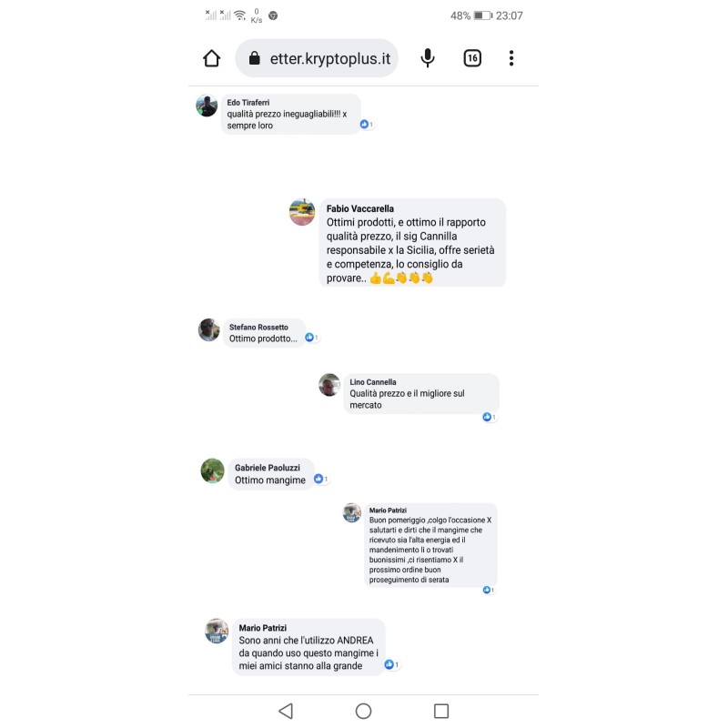Tap like reaction on Lino Cannella comment
This screenshot has height=728, width=728.
point(489,417)
